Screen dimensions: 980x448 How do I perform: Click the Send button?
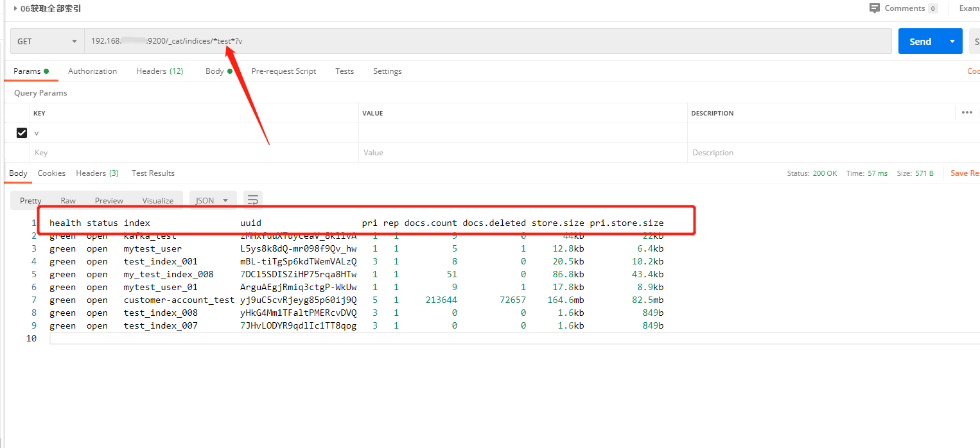920,40
